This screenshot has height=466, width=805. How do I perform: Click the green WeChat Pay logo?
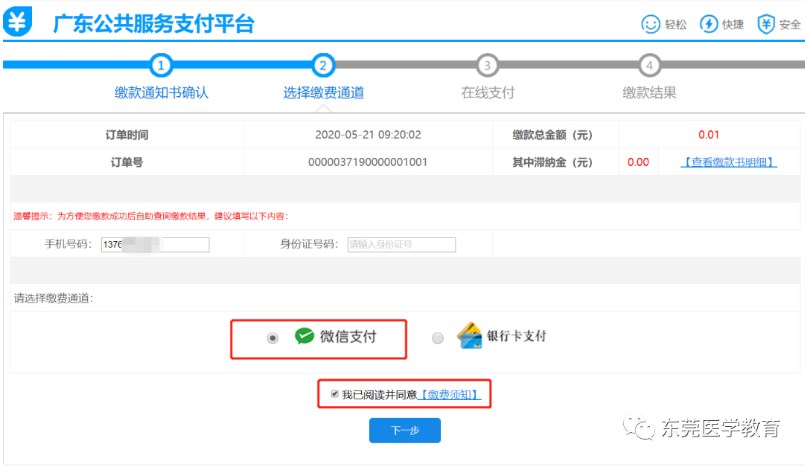[304, 337]
